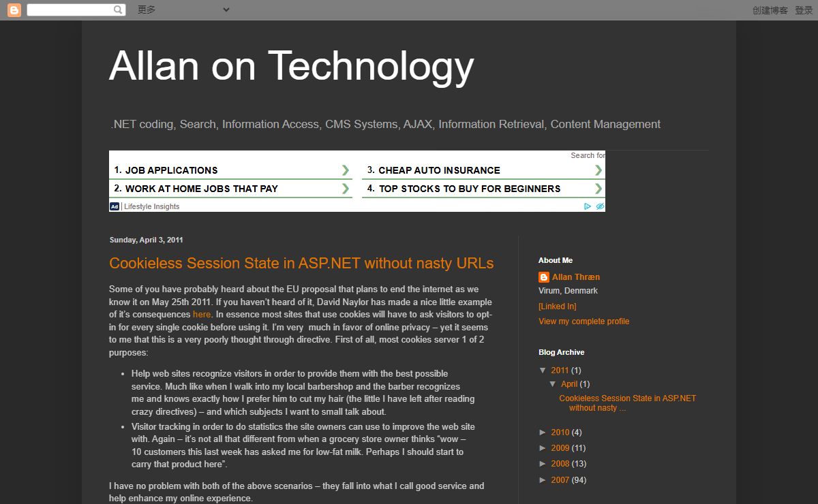Click the 登录 sign-in link
Screen dimensions: 818x504
(x=804, y=10)
